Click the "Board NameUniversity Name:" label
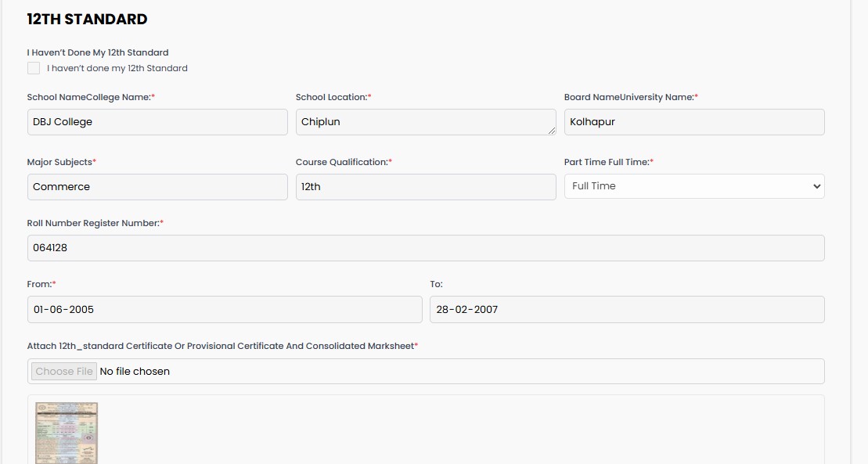 [x=629, y=97]
